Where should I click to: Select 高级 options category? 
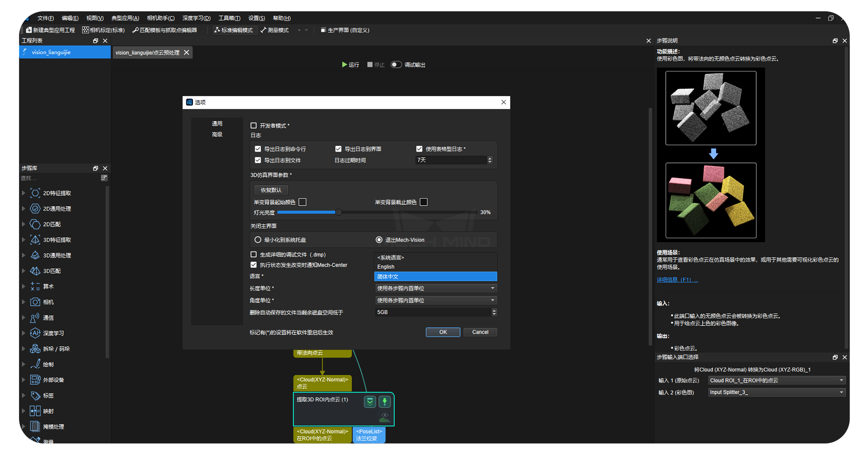pyautogui.click(x=217, y=134)
